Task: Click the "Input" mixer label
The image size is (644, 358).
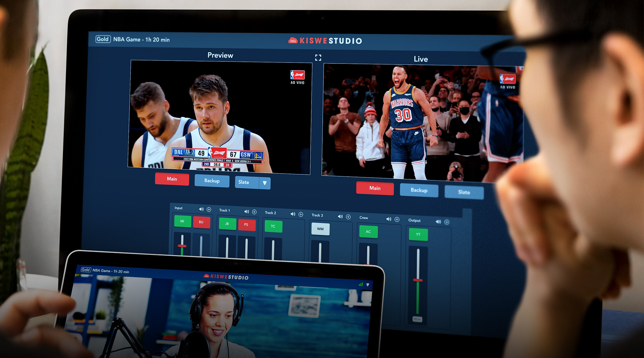Action: tap(178, 208)
